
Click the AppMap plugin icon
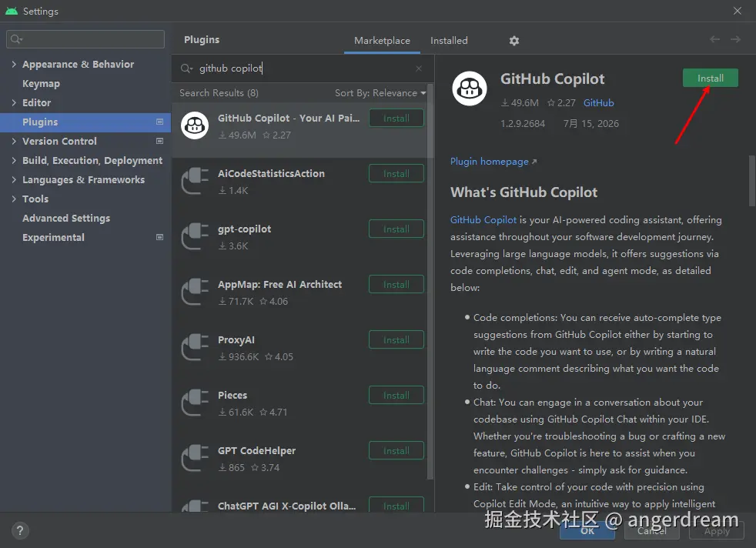click(195, 292)
